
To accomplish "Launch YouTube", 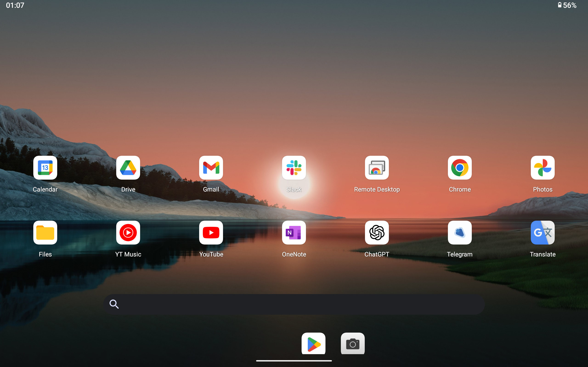I will [x=211, y=233].
